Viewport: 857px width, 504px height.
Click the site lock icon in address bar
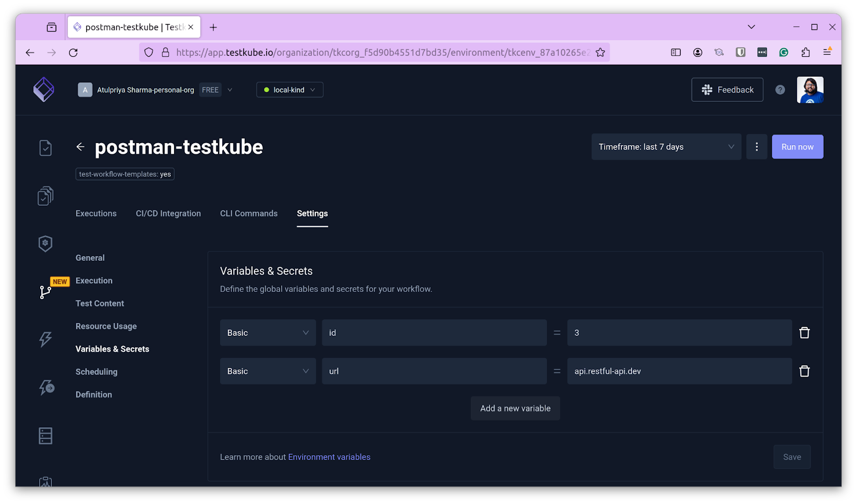coord(166,52)
